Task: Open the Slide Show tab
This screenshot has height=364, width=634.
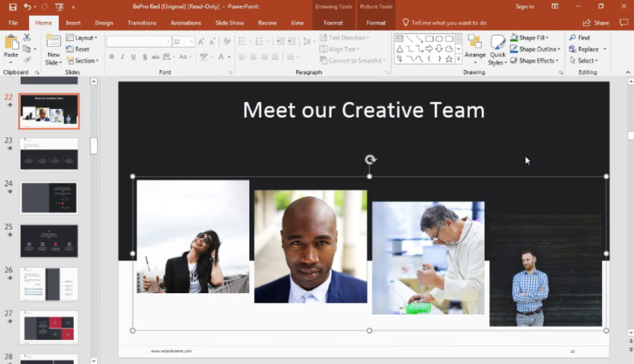Action: tap(229, 22)
